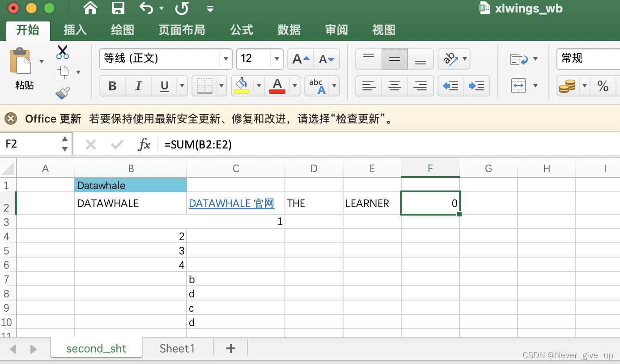This screenshot has height=364, width=620.
Task: Save the workbook with the floppy disk icon
Action: pyautogui.click(x=118, y=8)
